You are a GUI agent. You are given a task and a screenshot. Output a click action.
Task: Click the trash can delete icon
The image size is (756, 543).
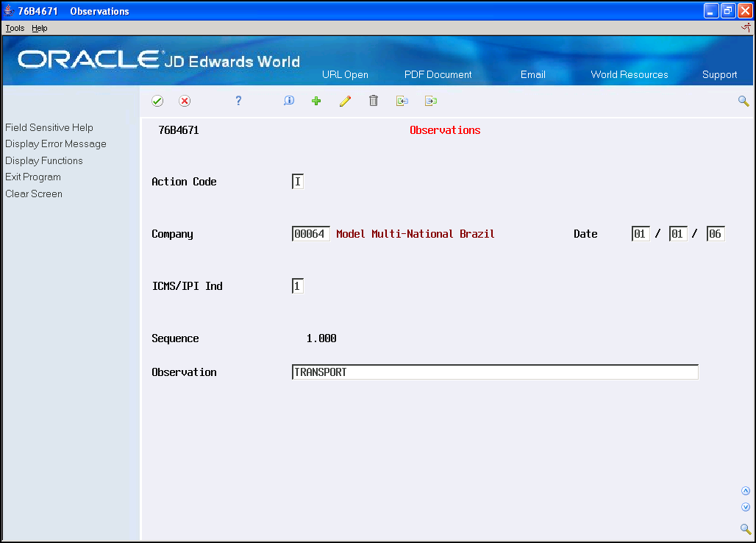(373, 100)
